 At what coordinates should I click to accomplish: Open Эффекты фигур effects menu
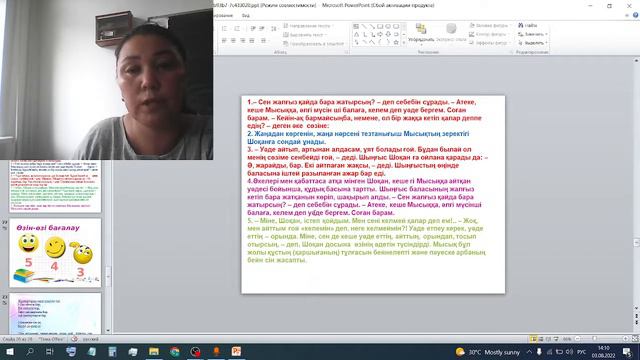(x=489, y=43)
